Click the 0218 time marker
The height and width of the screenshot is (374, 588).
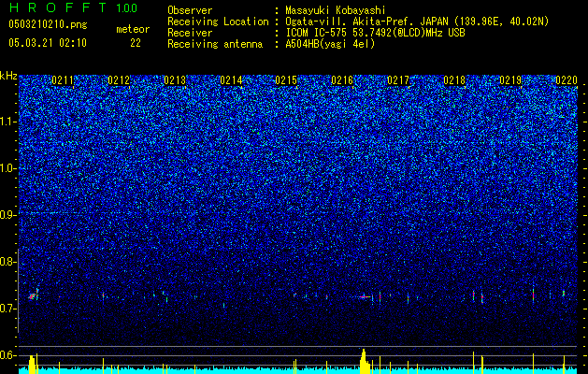coord(454,80)
